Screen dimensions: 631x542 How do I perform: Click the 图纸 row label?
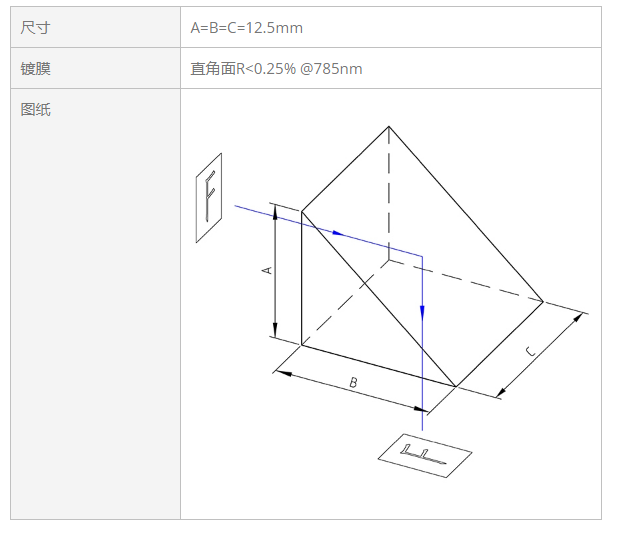coord(35,109)
